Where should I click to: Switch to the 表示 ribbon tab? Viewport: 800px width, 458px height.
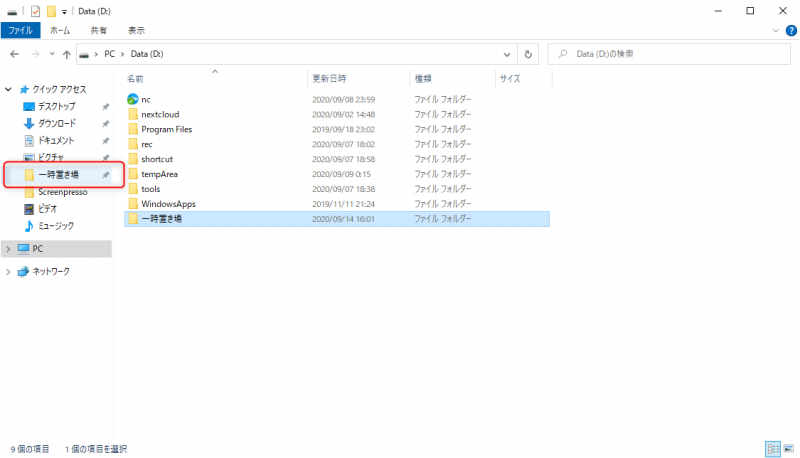tap(136, 31)
